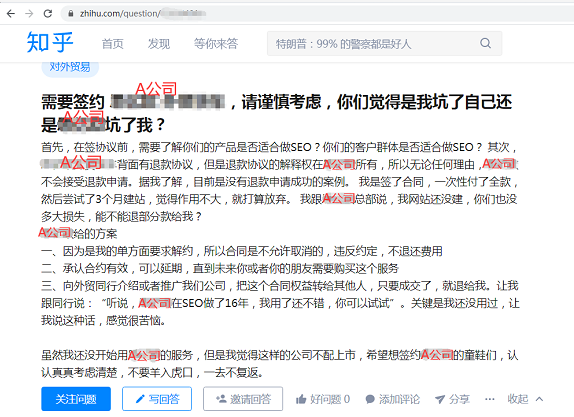Click the magnifier search icon
Image resolution: width=574 pixels, height=417 pixels.
pyautogui.click(x=485, y=43)
